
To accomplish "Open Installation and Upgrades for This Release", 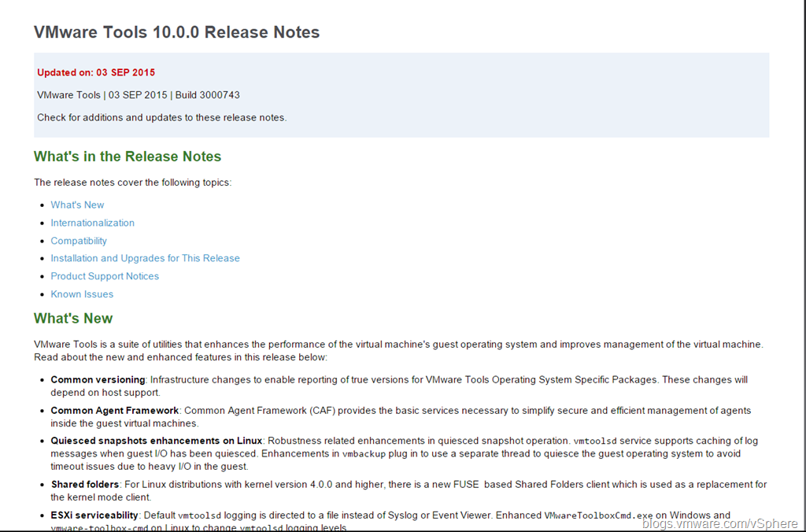I will [x=145, y=258].
